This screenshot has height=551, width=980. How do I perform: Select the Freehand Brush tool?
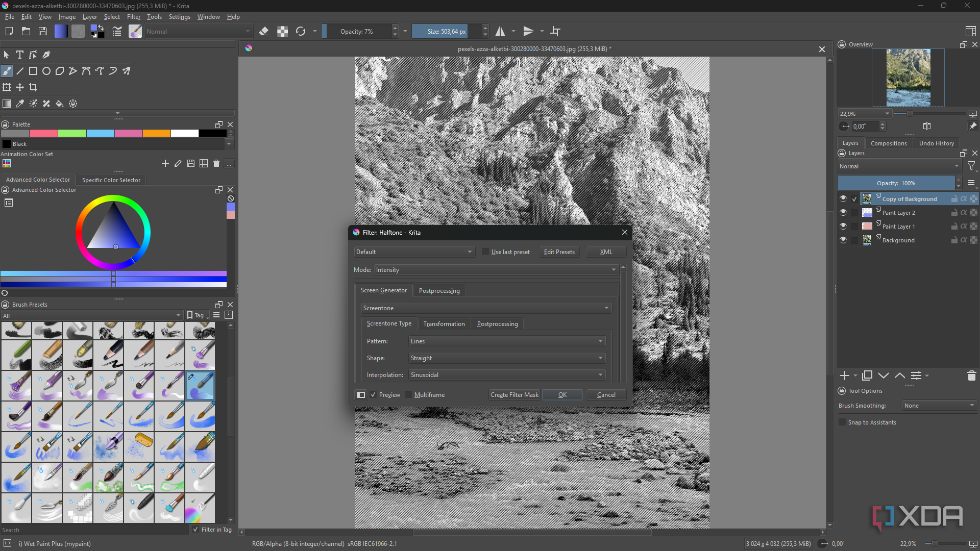point(7,71)
